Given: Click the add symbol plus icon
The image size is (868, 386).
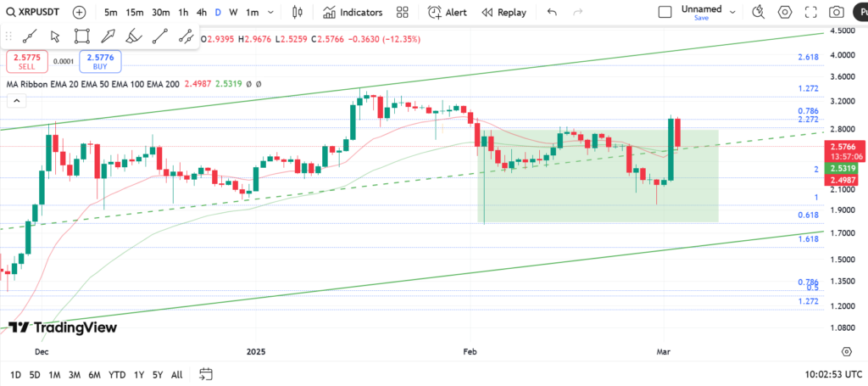Looking at the screenshot, I should [x=79, y=13].
